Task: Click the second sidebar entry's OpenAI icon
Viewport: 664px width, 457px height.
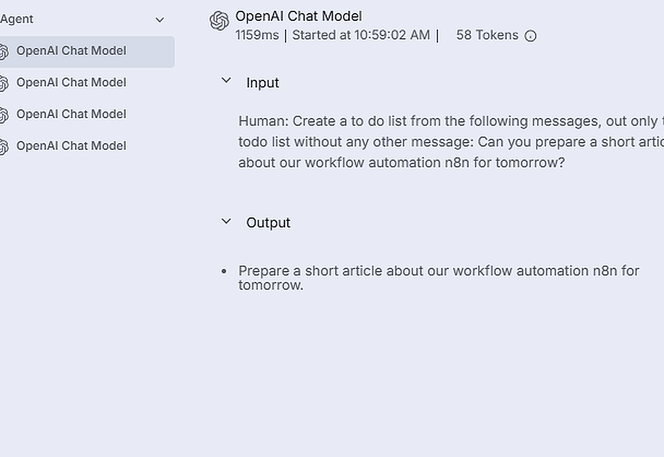Action: [3, 83]
